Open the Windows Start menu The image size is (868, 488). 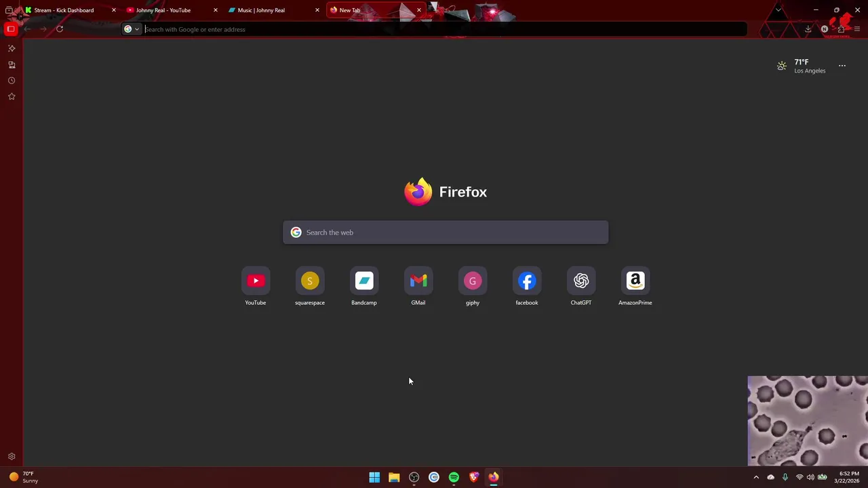pos(374,477)
